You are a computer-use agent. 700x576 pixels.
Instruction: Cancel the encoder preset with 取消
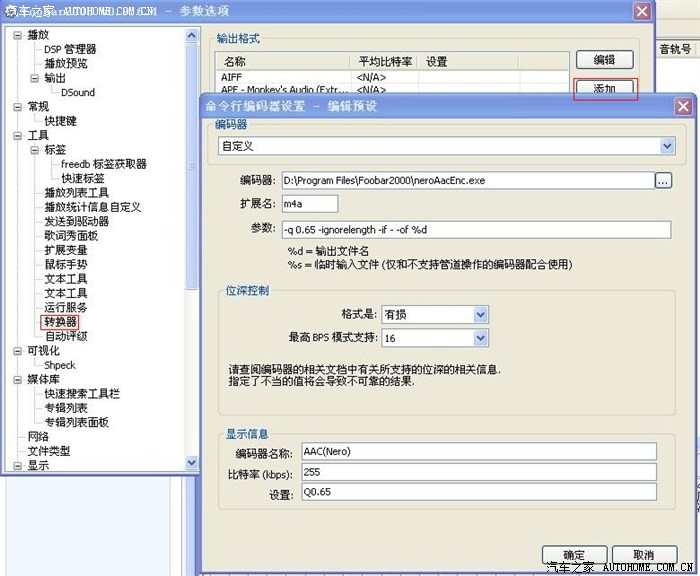[644, 555]
